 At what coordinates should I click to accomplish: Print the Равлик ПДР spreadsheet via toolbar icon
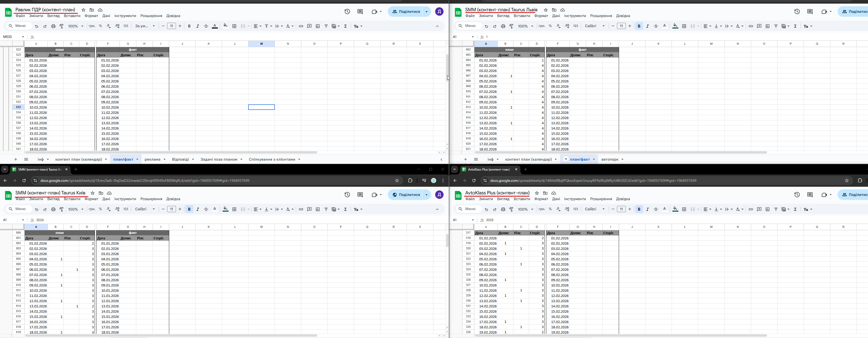(x=53, y=26)
